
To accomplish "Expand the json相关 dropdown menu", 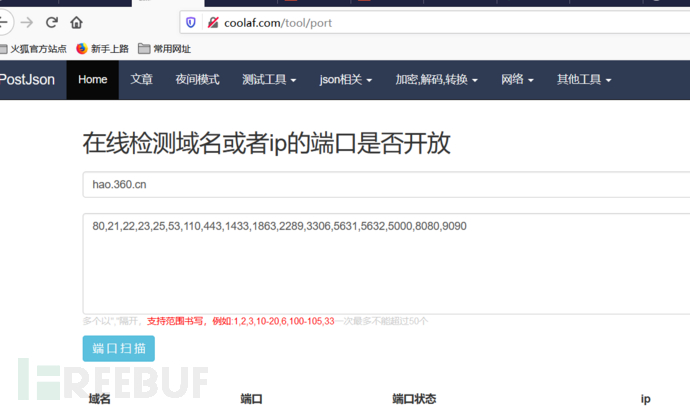I will click(345, 80).
